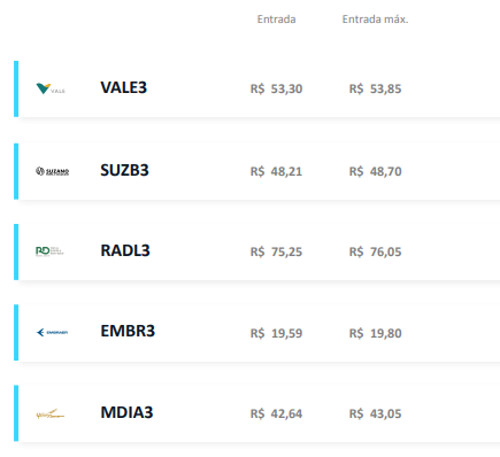Select the MDIA3 ticker name
500x457 pixels.
pyautogui.click(x=127, y=412)
